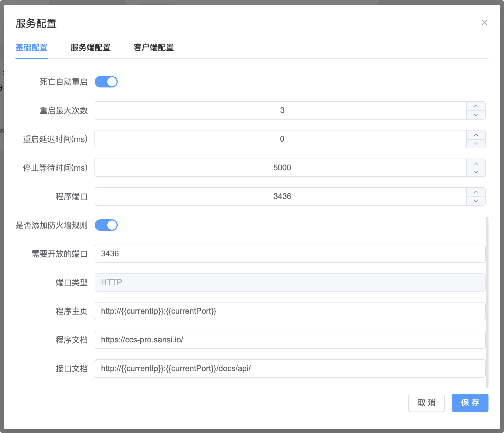Click the 是否添加防火墙规则 label
The height and width of the screenshot is (433, 504).
pos(52,225)
